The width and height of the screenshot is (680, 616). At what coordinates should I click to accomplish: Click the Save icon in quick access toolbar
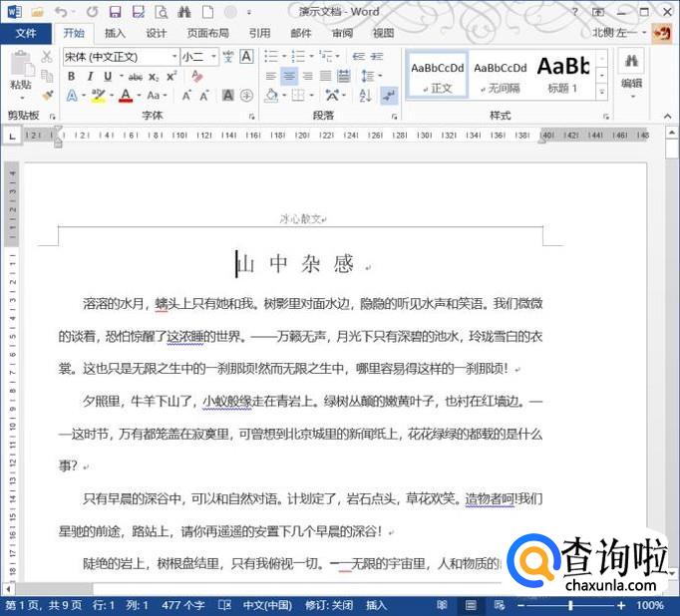114,12
